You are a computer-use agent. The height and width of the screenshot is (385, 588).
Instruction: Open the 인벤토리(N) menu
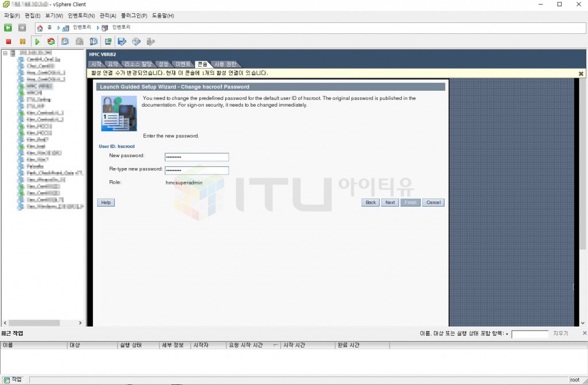click(81, 15)
